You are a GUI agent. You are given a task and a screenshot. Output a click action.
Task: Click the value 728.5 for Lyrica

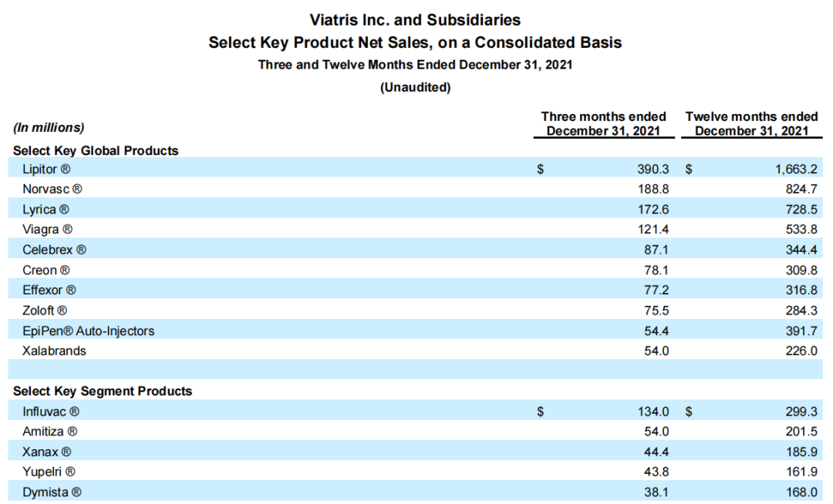801,210
